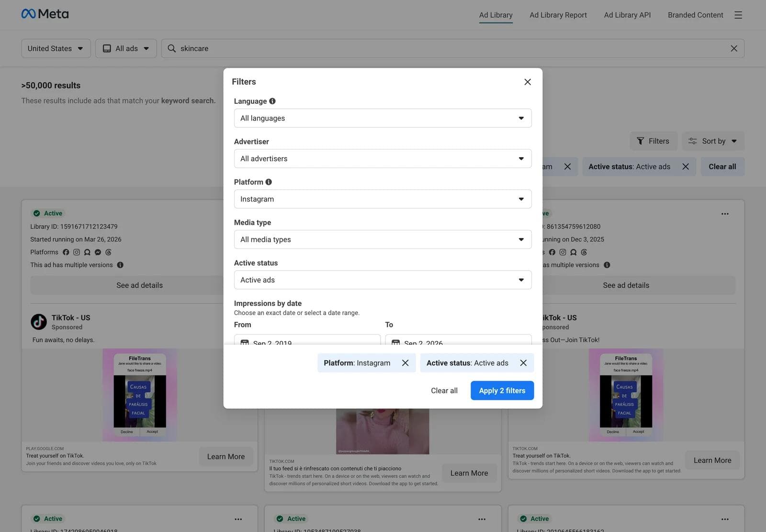Click the multiple versions info icon on ad 861354759612080
The height and width of the screenshot is (532, 766).
point(607,265)
